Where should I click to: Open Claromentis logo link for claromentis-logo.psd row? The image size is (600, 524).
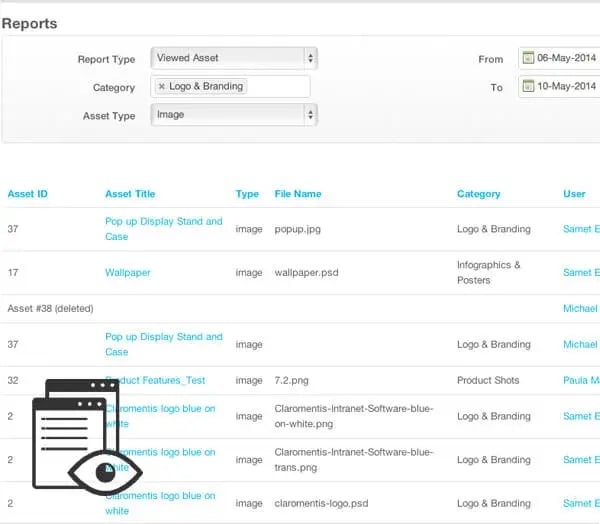[x=160, y=503]
